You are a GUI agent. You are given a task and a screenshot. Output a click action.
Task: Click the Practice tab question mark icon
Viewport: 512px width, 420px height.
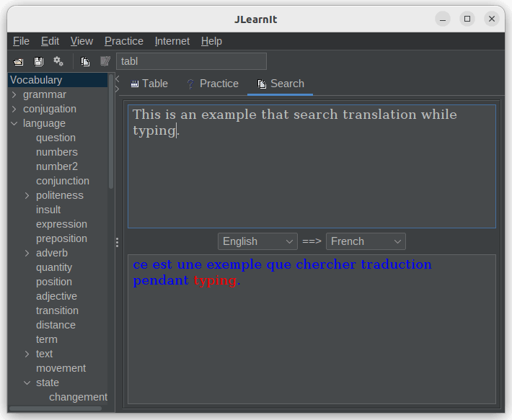coord(190,84)
